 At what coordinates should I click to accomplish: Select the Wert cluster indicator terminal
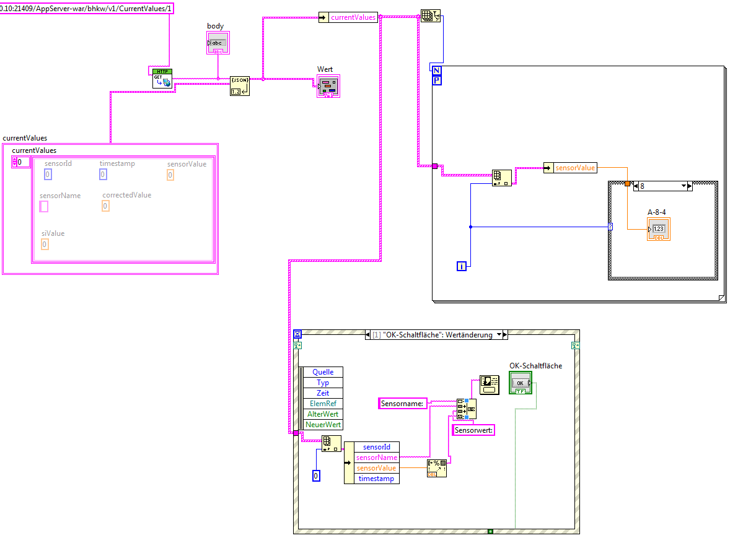(328, 86)
